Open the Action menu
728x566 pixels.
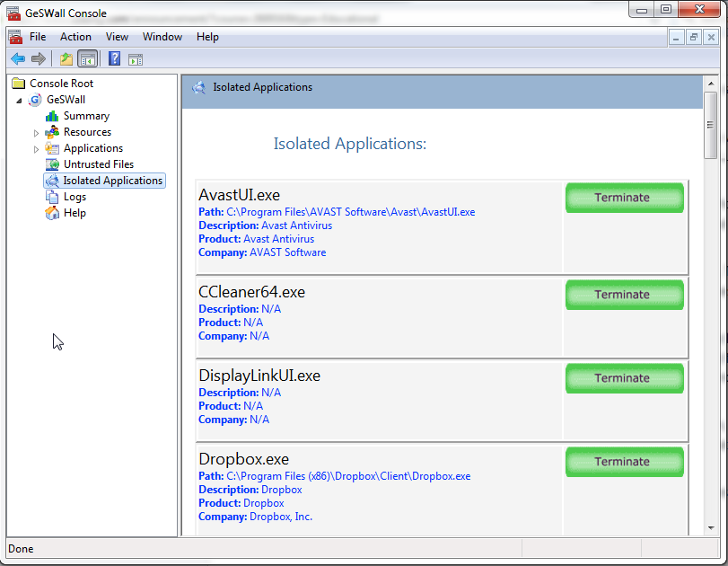(x=75, y=37)
